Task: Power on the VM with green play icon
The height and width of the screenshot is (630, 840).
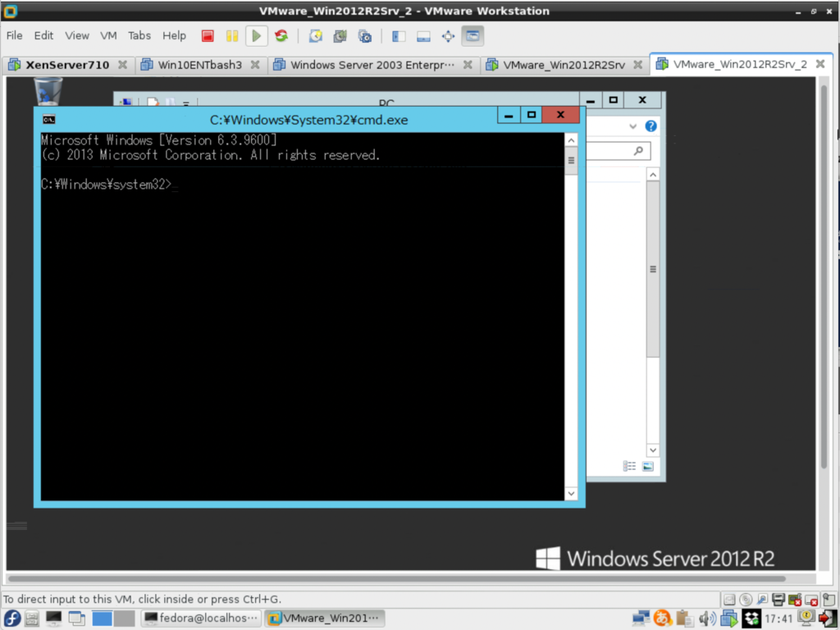Action: point(257,36)
